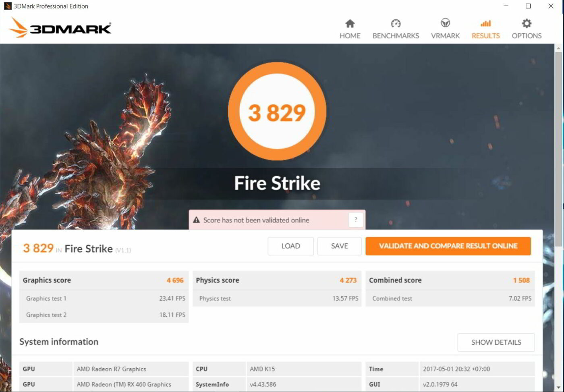Open Options via the gear icon
564x392 pixels.
[526, 24]
